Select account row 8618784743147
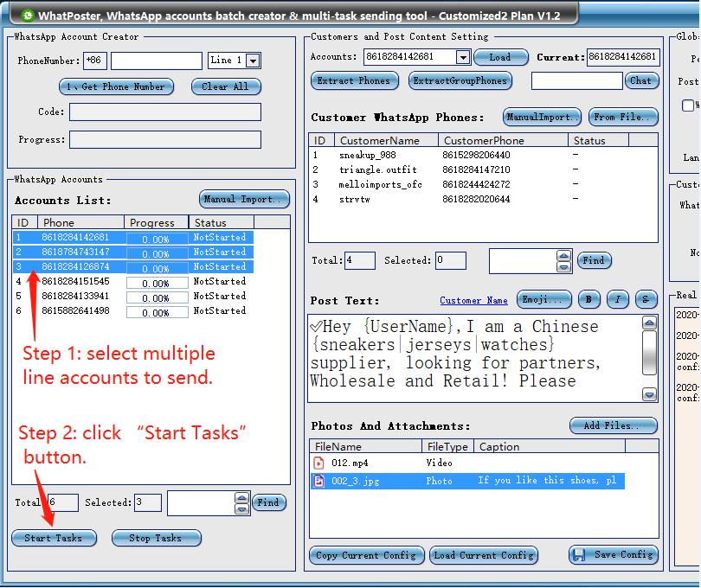 tap(133, 252)
